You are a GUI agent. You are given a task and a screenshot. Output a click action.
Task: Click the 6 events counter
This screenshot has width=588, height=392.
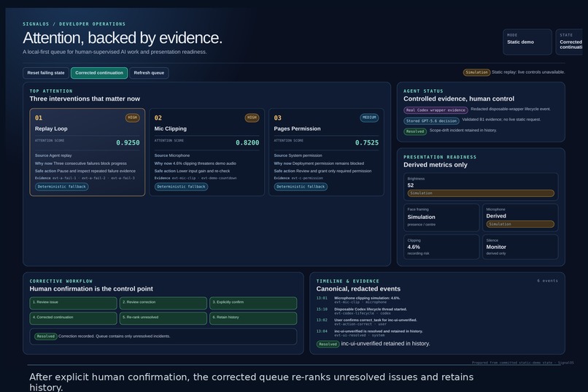547,280
